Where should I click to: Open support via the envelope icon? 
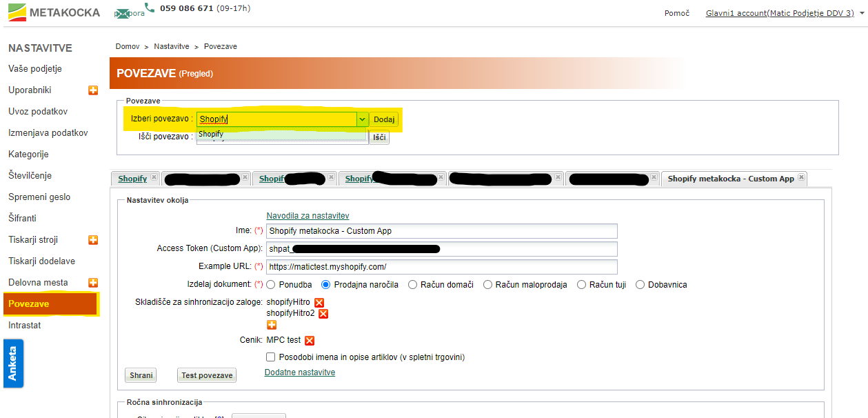coord(123,13)
